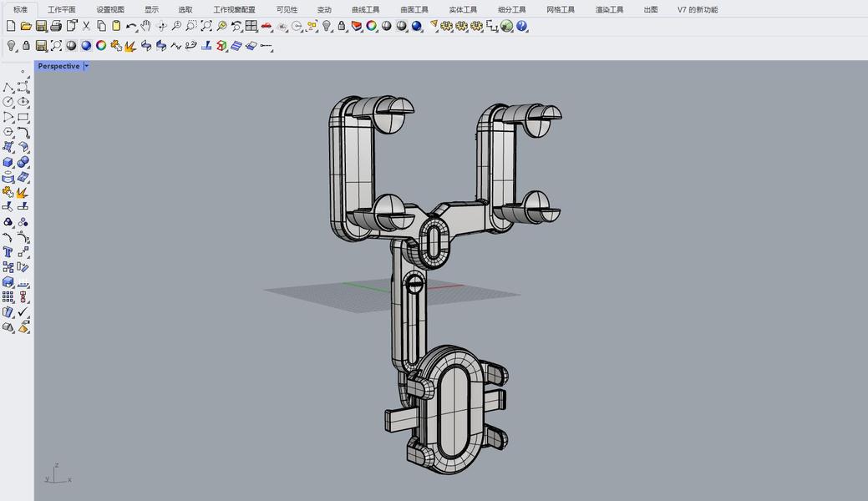Open the 工作平面 tab

(62, 9)
